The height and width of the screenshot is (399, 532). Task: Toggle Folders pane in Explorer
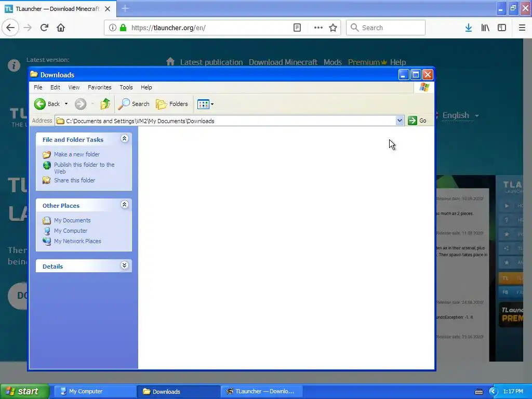172,104
